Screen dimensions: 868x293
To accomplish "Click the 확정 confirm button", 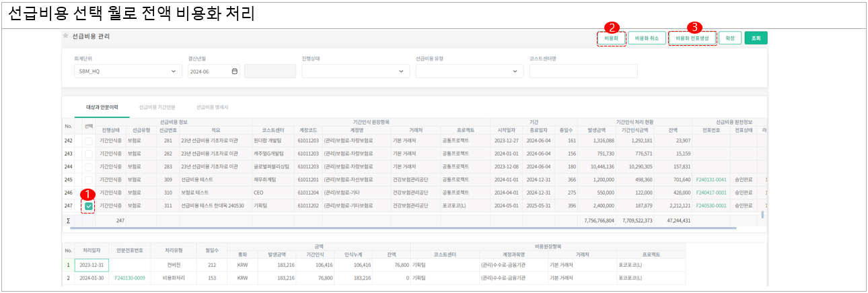I will click(x=729, y=38).
